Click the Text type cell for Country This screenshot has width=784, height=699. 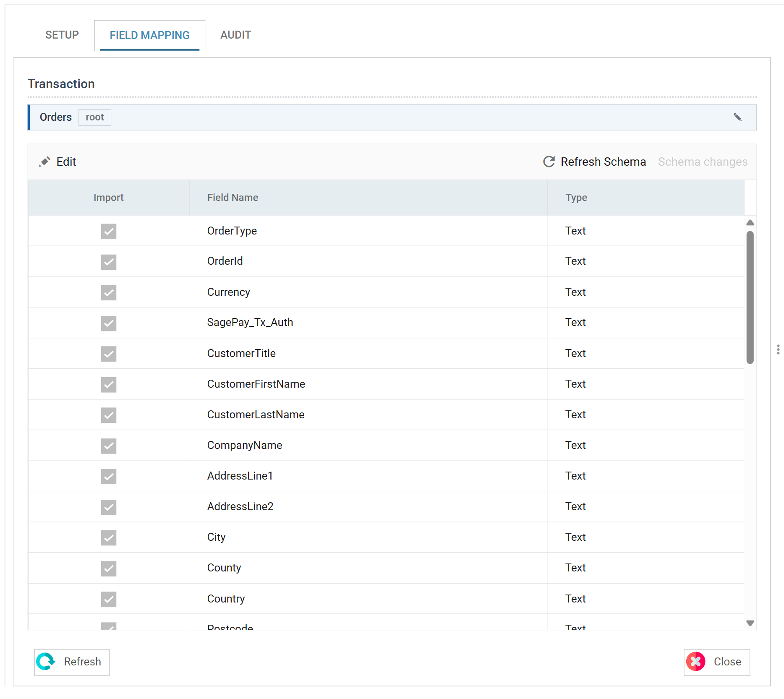pos(646,599)
